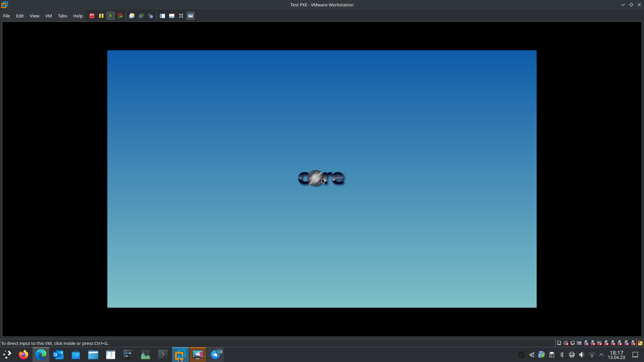Click inside the Tiny Core VM display
The height and width of the screenshot is (362, 644).
point(322,235)
